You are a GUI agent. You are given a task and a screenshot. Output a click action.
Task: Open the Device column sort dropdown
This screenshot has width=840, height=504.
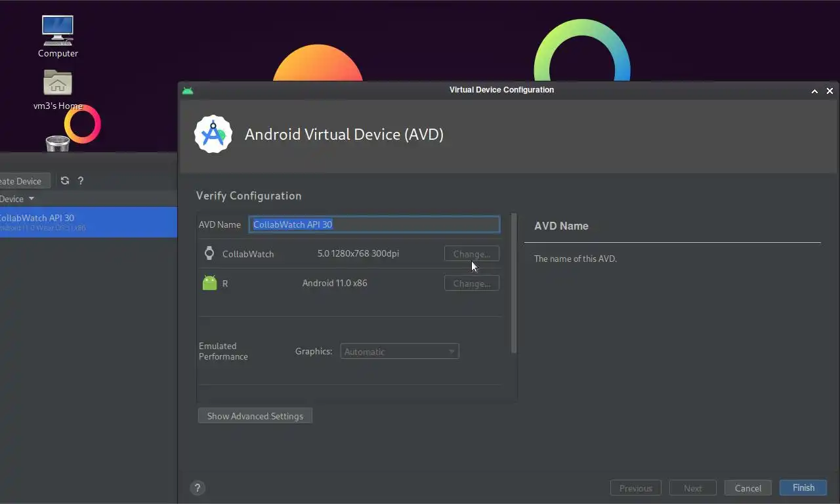[31, 199]
